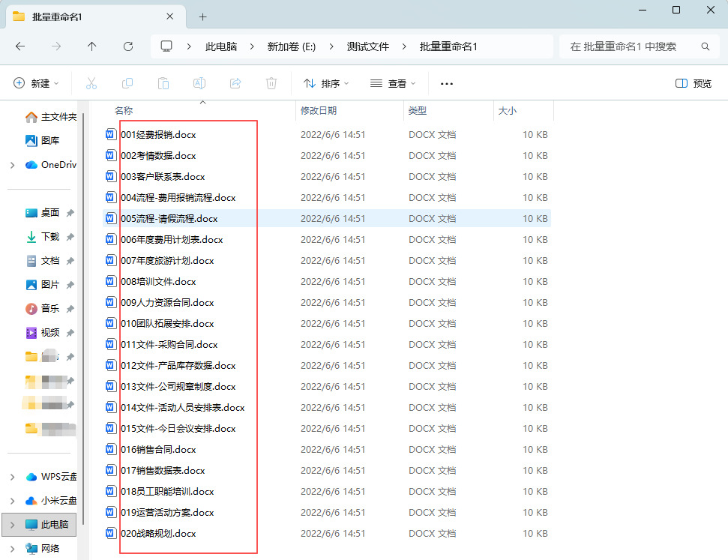The image size is (728, 560).
Task: Click chevron after 此电脑 in address bar
Action: pyautogui.click(x=252, y=46)
